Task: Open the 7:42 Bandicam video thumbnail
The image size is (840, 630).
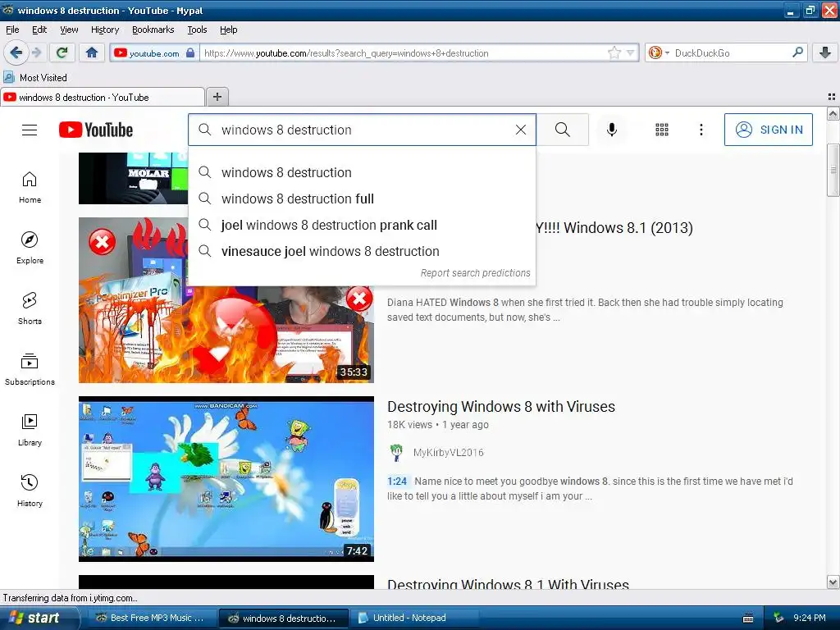Action: (226, 479)
